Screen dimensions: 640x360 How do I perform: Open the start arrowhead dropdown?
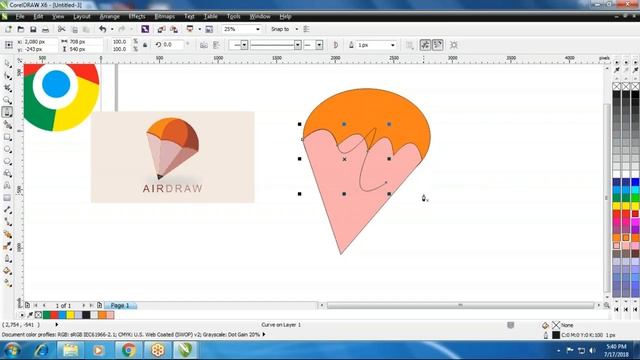tap(244, 45)
